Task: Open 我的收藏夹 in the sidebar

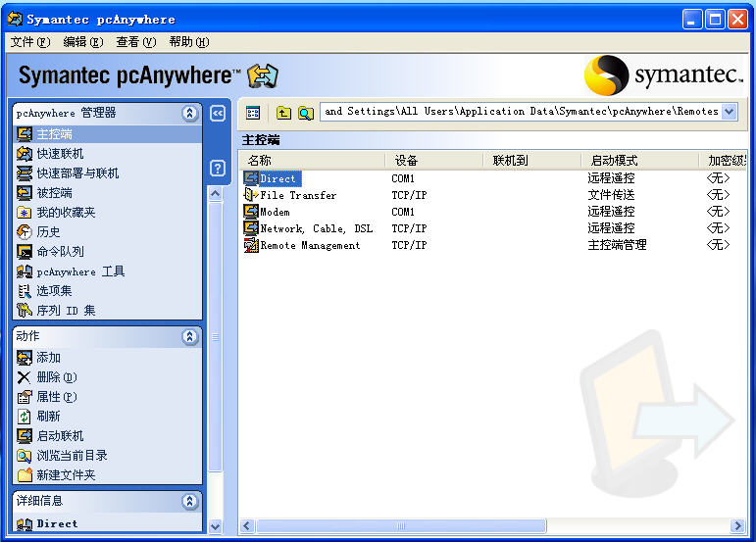Action: click(66, 213)
